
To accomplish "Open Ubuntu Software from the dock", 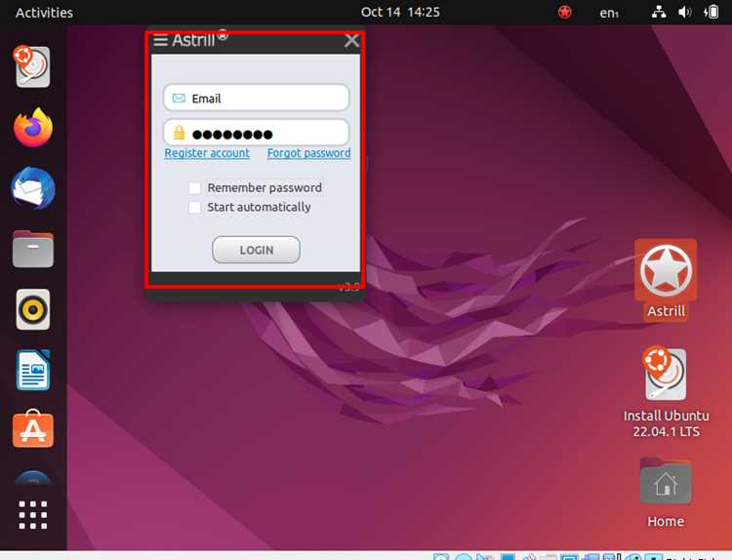I will (x=32, y=429).
